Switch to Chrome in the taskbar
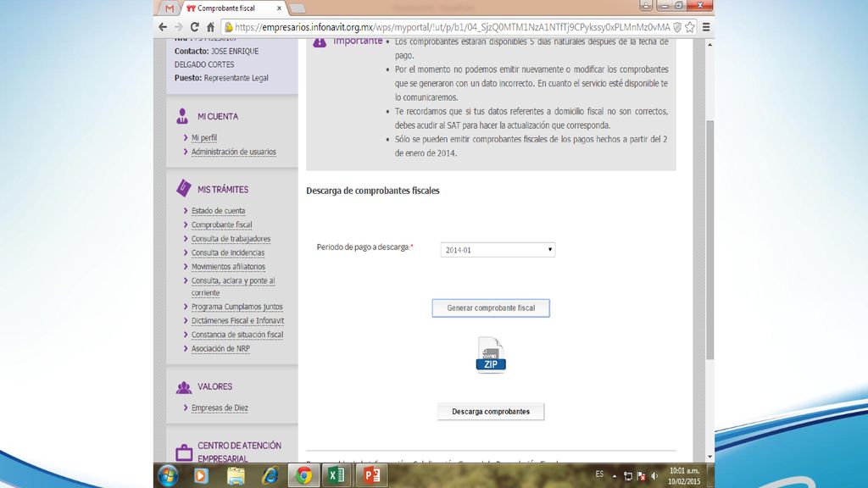This screenshot has width=868, height=488. 303,476
